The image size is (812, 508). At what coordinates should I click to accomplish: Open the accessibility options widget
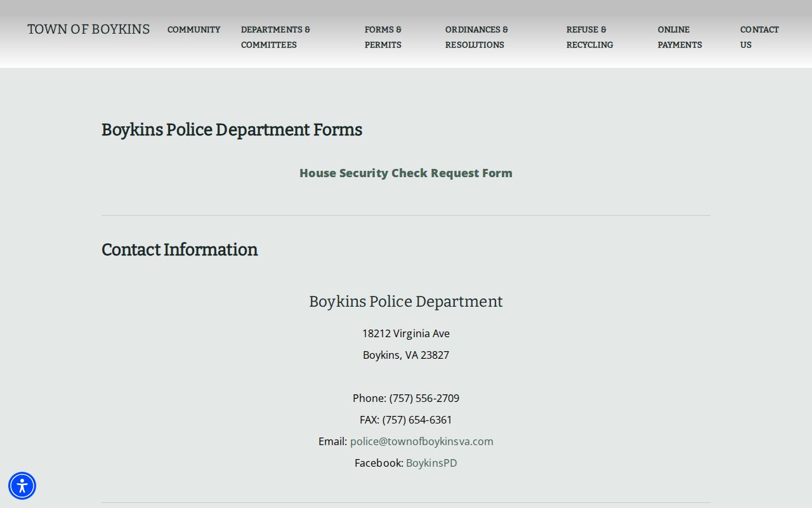pyautogui.click(x=22, y=486)
